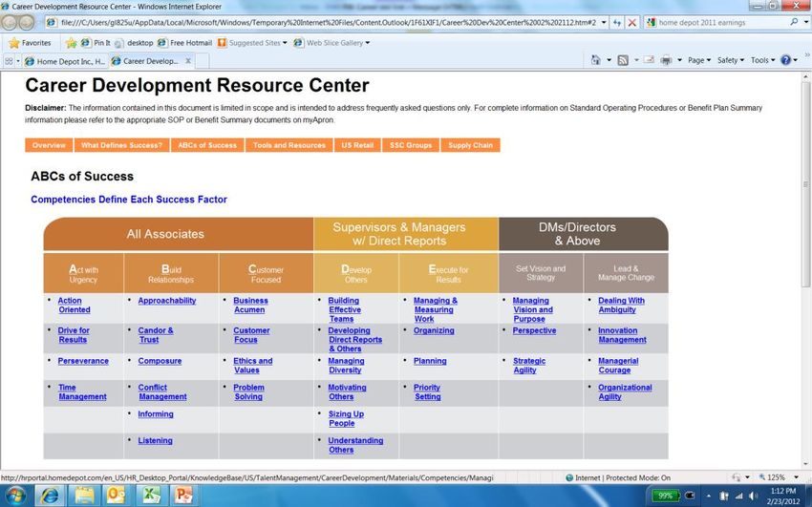Close the Career Develop... tab
Viewport: 812px width, 507px height.
(x=188, y=61)
